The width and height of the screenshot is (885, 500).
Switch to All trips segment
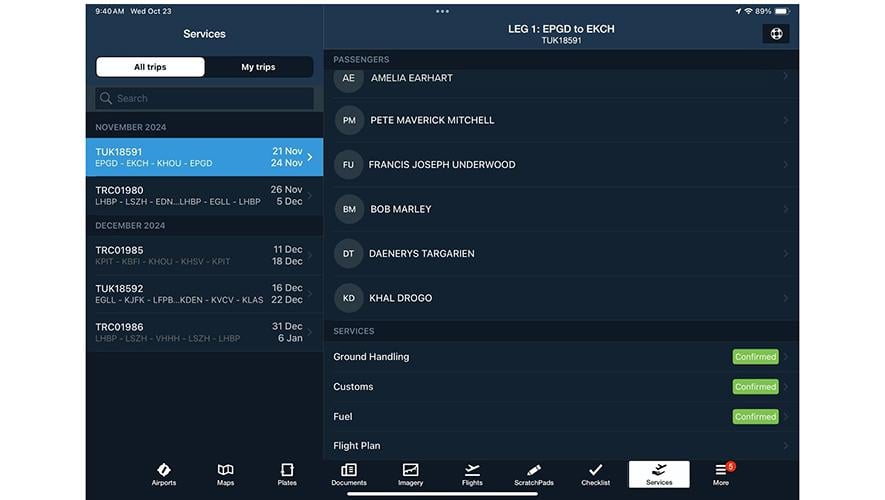coord(150,67)
